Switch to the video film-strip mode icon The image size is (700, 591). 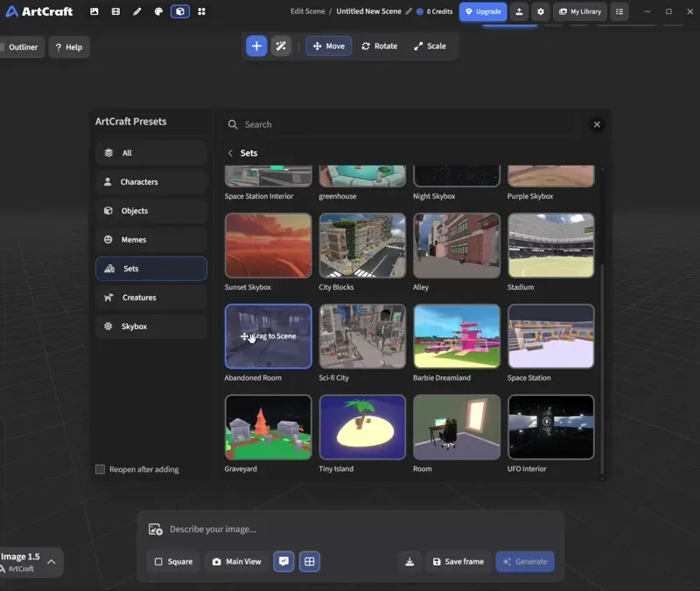(x=115, y=11)
